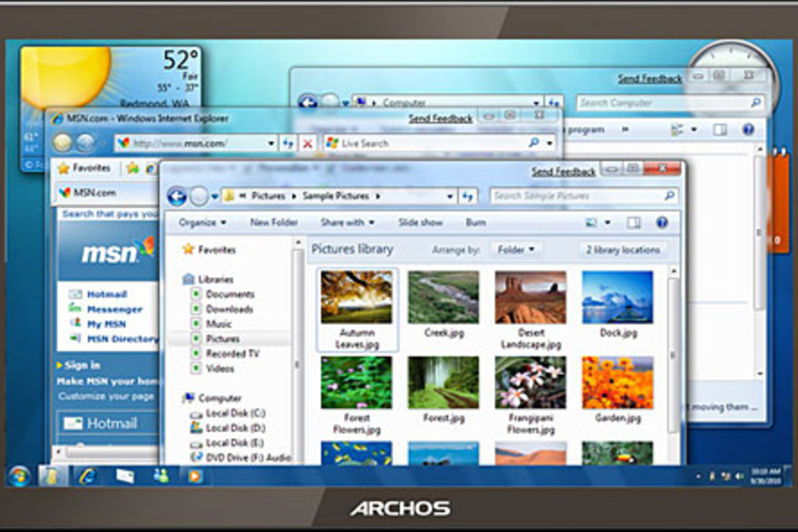This screenshot has width=798, height=532.
Task: Select Videos library in the navigation pane
Action: coord(219,368)
